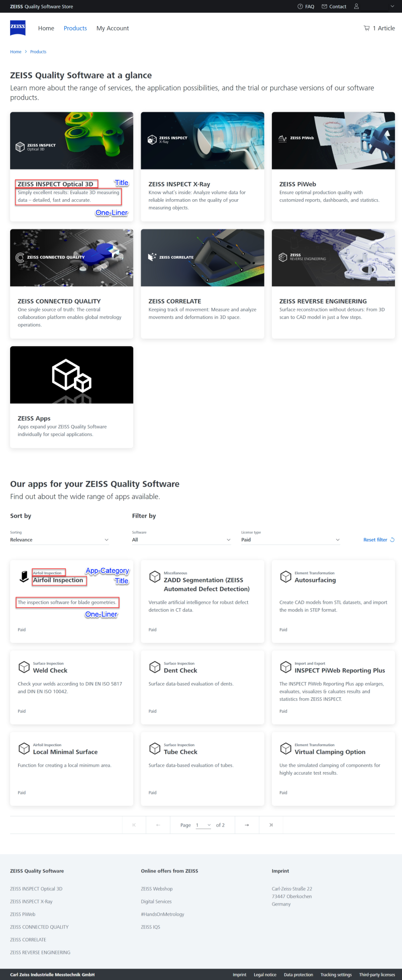The height and width of the screenshot is (980, 402).
Task: Open the Sorting Relevance dropdown
Action: click(59, 540)
